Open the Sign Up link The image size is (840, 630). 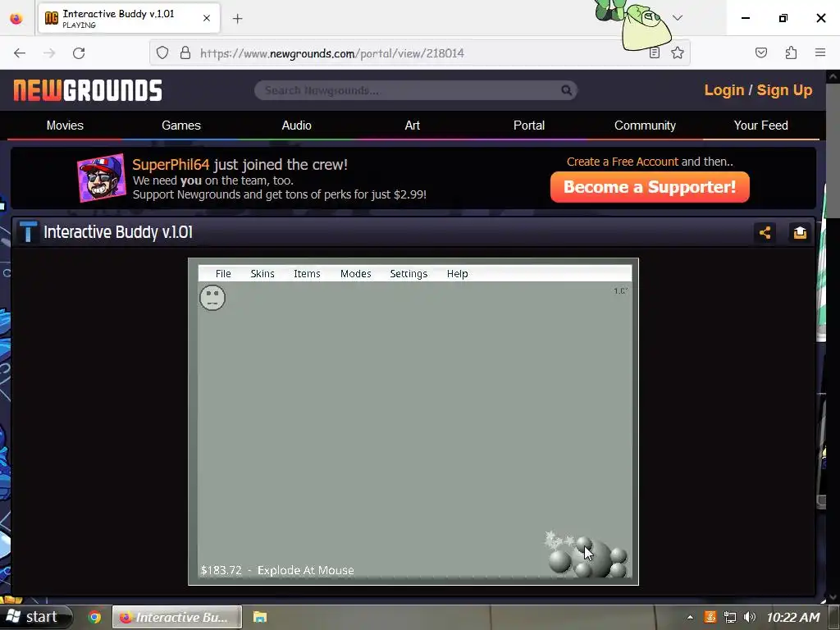click(x=784, y=90)
